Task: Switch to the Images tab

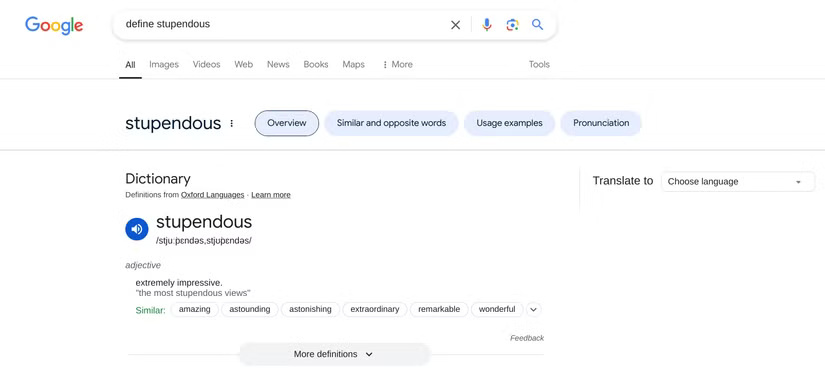Action: point(164,64)
